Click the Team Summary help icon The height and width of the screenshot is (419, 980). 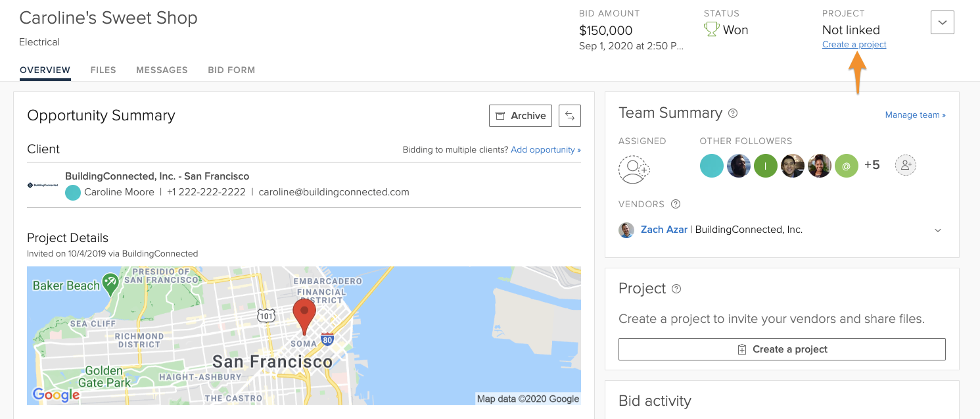(733, 113)
